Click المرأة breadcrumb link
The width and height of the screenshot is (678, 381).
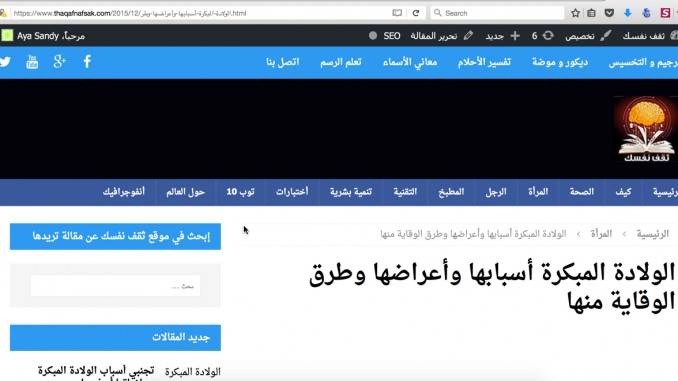click(601, 234)
